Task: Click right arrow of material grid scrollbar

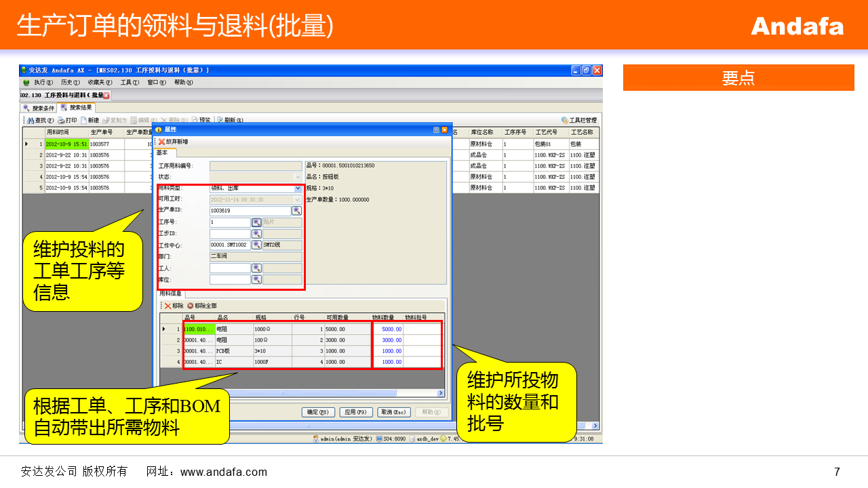Action: 440,393
